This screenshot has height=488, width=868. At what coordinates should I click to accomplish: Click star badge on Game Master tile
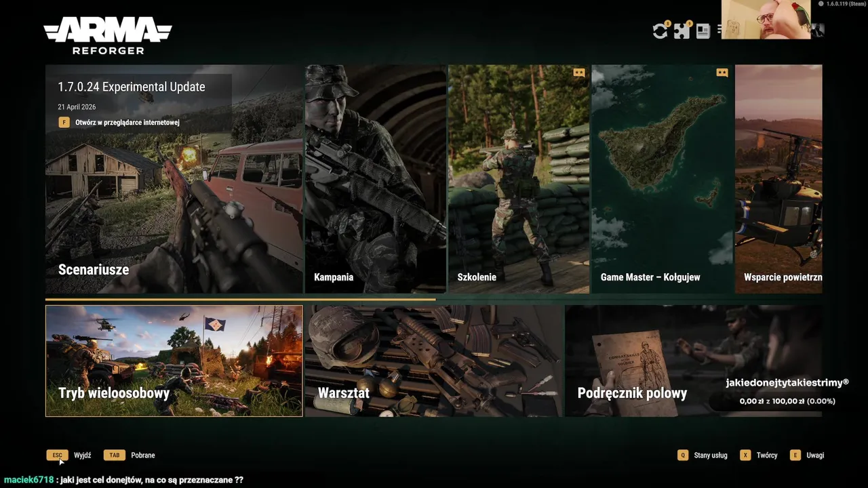click(722, 73)
